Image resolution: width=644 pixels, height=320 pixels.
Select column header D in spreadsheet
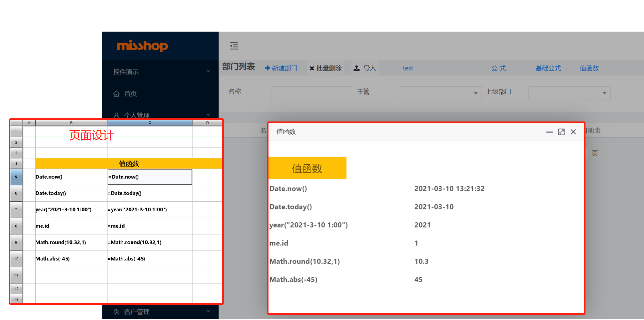click(207, 123)
